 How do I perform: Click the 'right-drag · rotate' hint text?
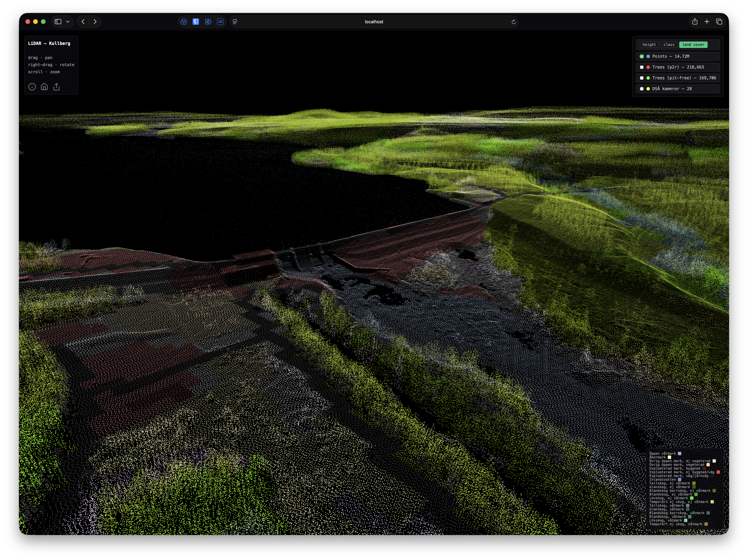pyautogui.click(x=51, y=65)
